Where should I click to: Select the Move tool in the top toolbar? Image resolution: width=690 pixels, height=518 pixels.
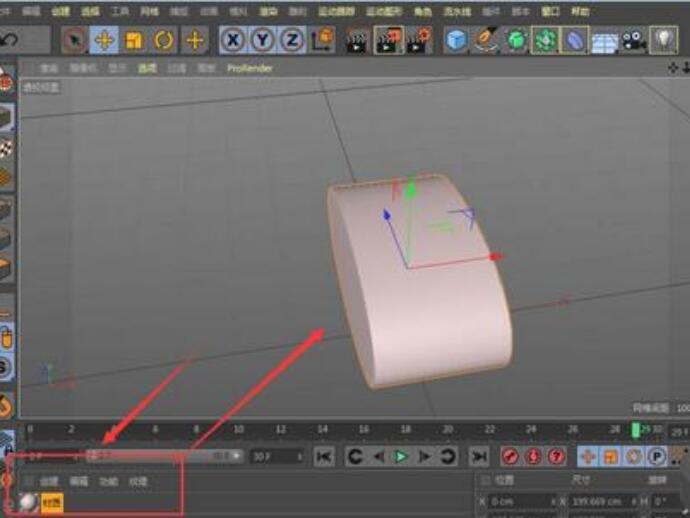tap(104, 40)
